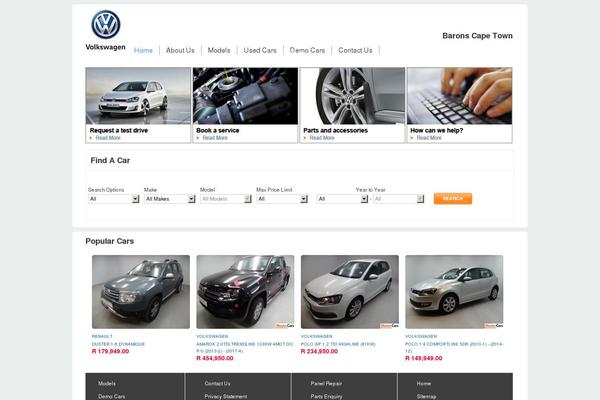Open the Make dropdown showing All Makes
This screenshot has width=600, height=400.
coord(170,199)
